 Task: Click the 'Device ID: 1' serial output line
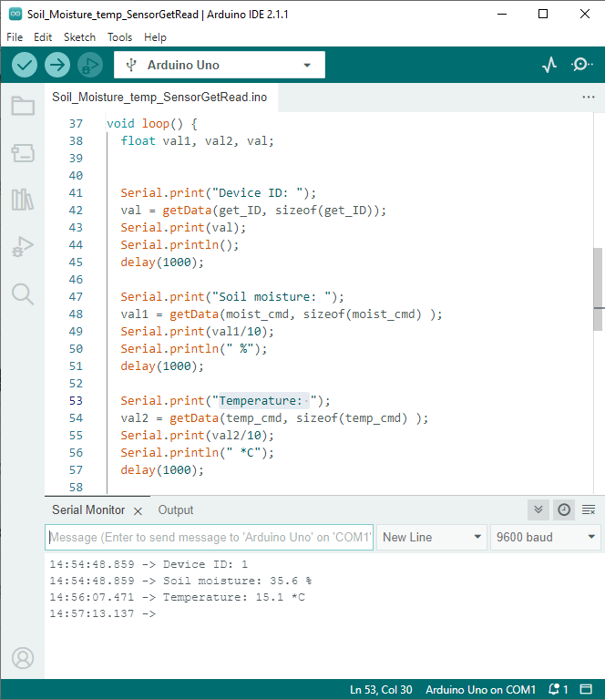click(149, 564)
